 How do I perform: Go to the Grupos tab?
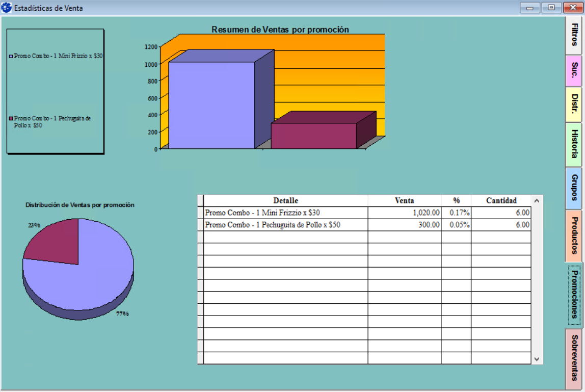[x=574, y=188]
